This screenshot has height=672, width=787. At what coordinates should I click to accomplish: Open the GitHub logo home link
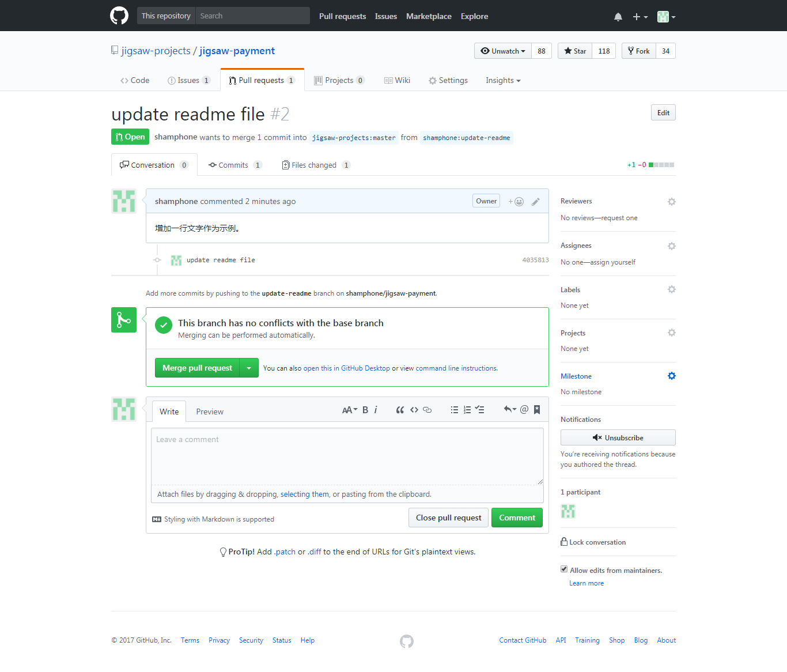(x=119, y=16)
